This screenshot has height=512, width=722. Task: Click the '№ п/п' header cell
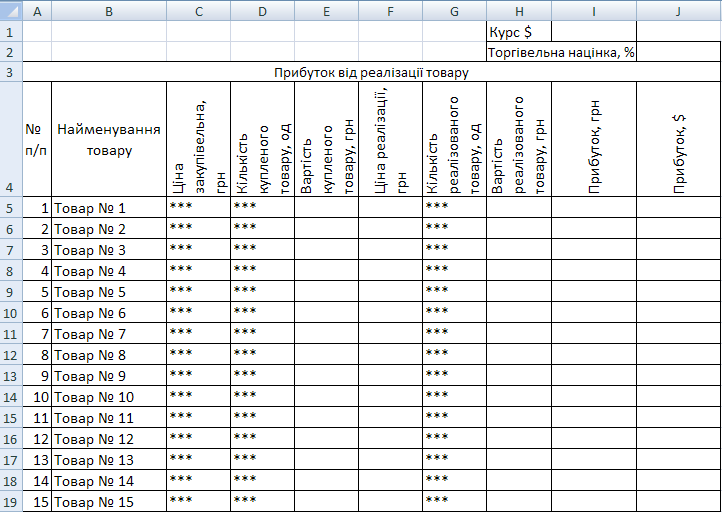click(x=37, y=139)
